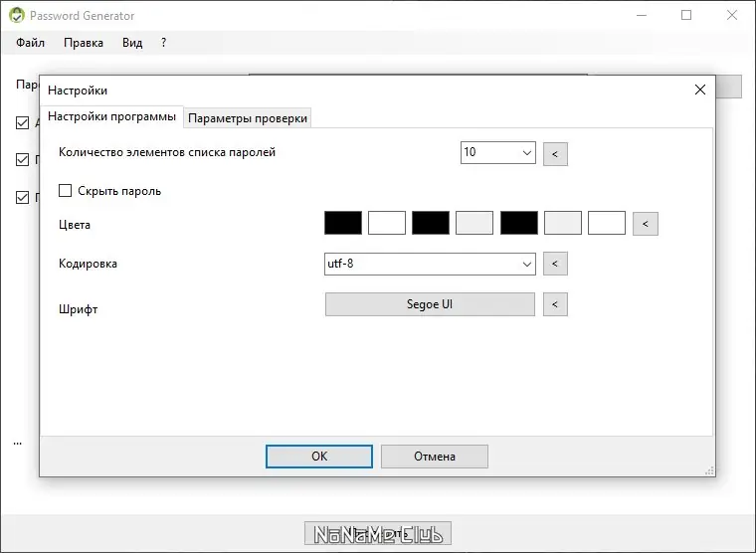
Task: Open the Файл menu
Action: (30, 43)
